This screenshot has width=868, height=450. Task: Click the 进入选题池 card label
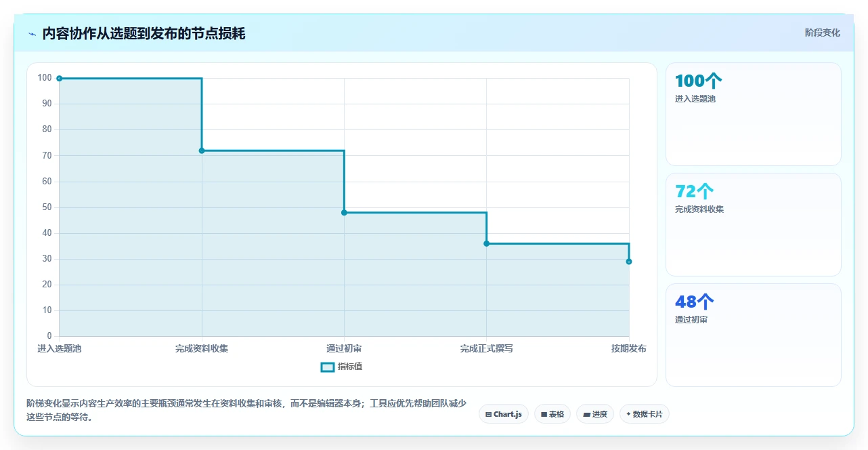[695, 99]
